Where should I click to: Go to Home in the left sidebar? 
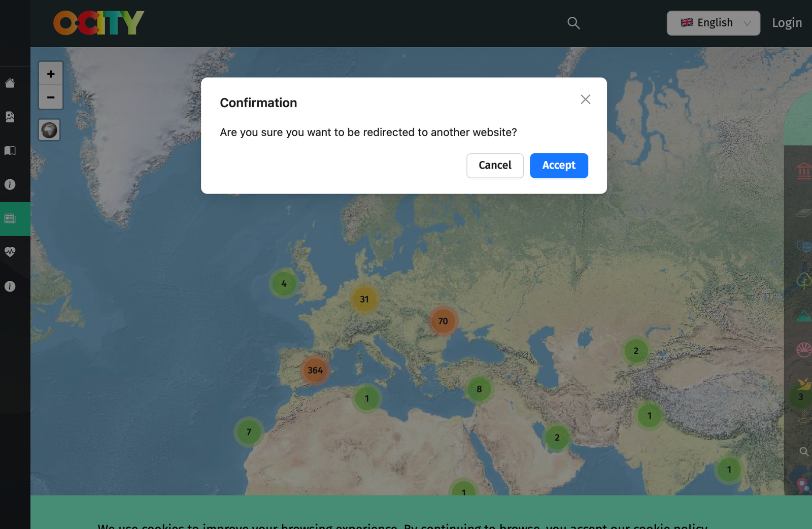(x=10, y=83)
